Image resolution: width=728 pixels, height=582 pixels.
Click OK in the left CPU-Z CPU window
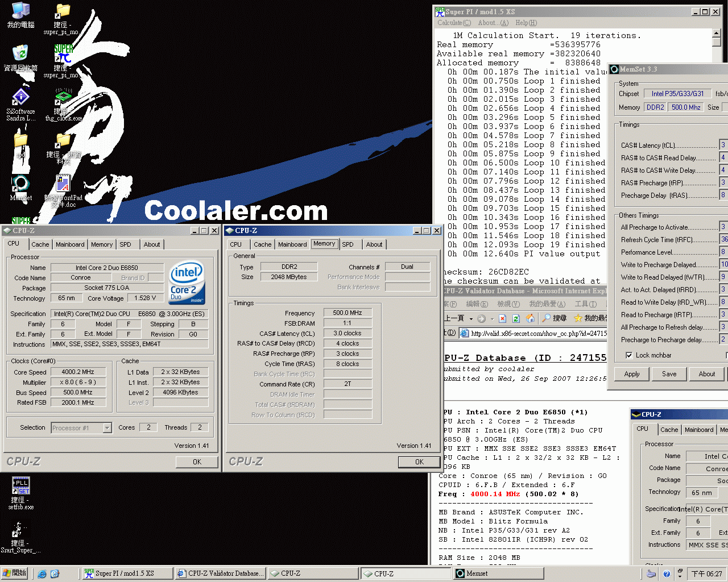tap(197, 462)
